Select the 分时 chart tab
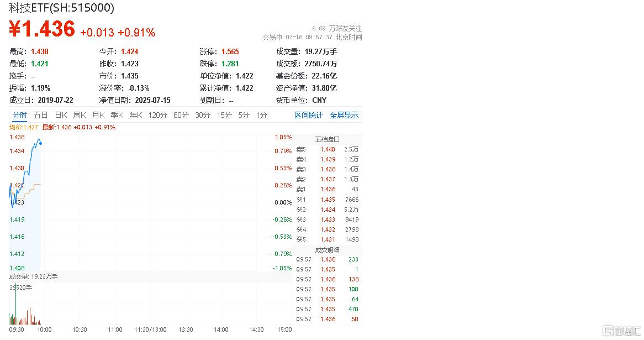Screen dimensions: 644x340 (19, 115)
